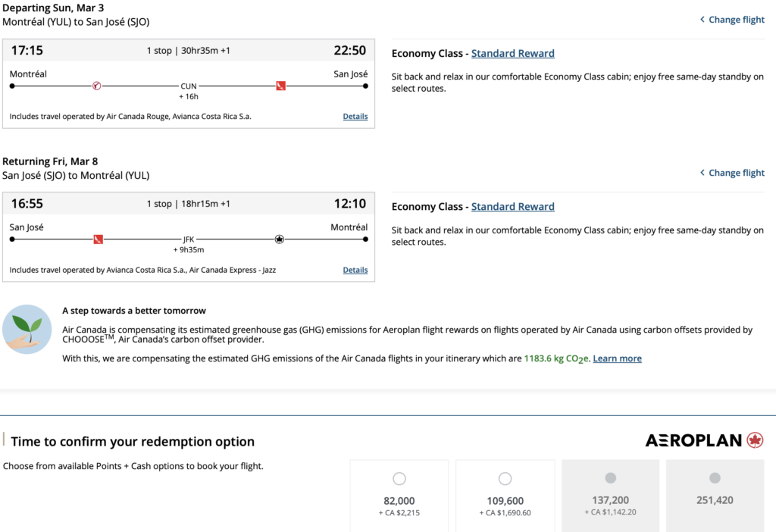This screenshot has height=532, width=776.
Task: Select the 82,000 points + CA $2,215 option
Action: click(399, 479)
